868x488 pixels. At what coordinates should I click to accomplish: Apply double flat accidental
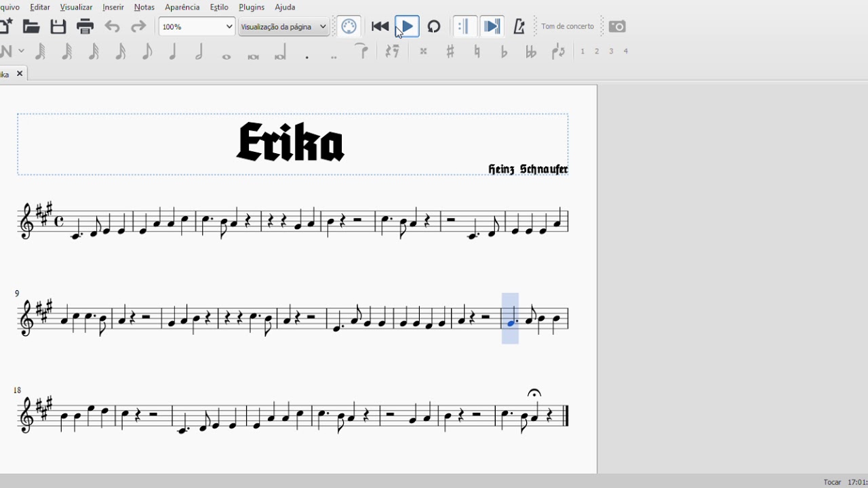point(531,52)
